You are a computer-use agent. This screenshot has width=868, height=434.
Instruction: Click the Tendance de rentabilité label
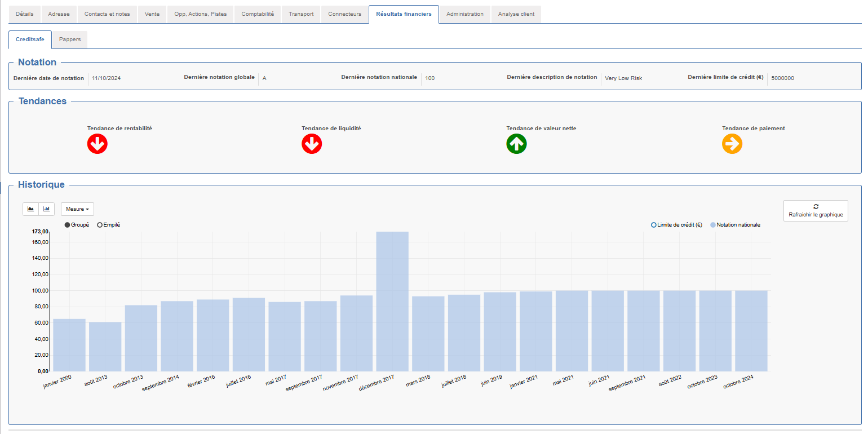[119, 129]
